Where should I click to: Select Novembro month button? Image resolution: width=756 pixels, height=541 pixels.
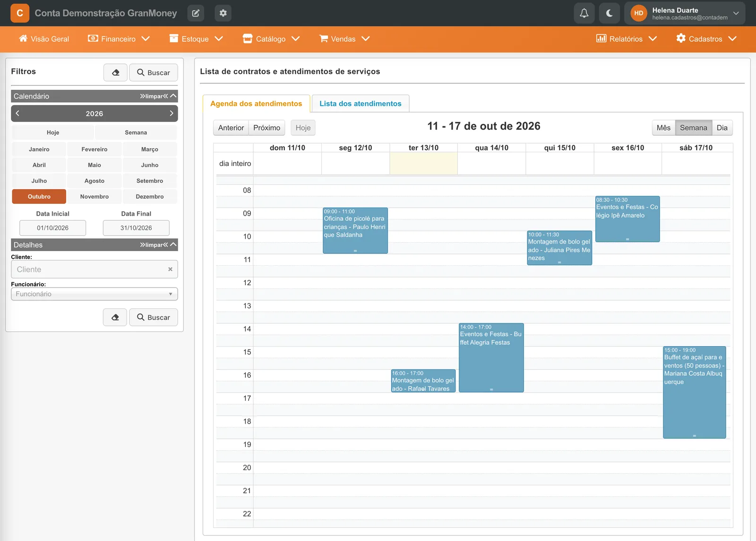pyautogui.click(x=94, y=197)
